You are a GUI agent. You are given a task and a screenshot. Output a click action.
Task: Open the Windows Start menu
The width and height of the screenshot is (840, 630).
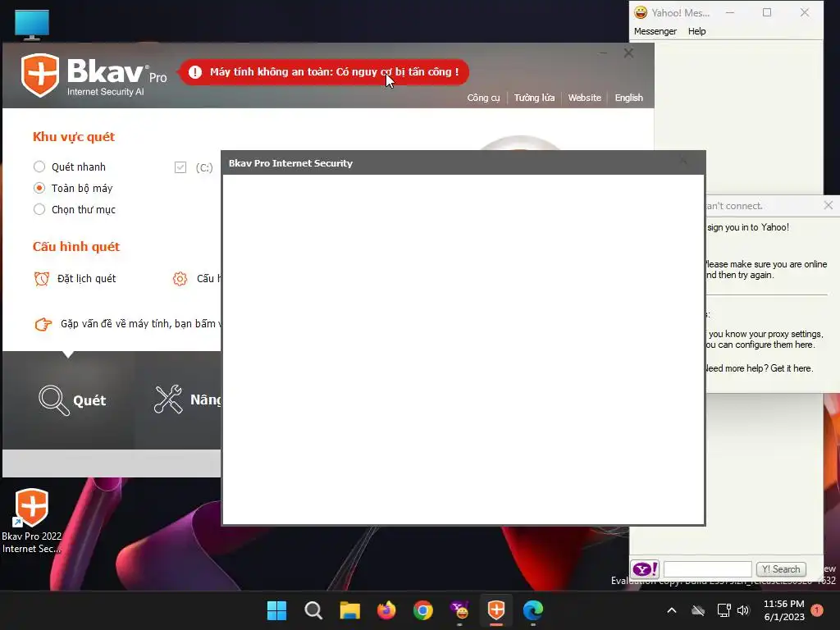[x=277, y=610]
